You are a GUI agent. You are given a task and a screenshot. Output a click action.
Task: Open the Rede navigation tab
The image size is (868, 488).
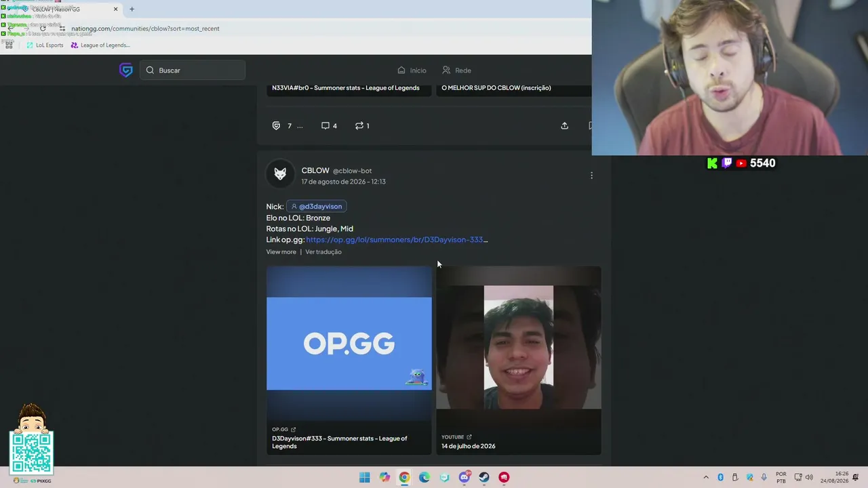tap(456, 70)
